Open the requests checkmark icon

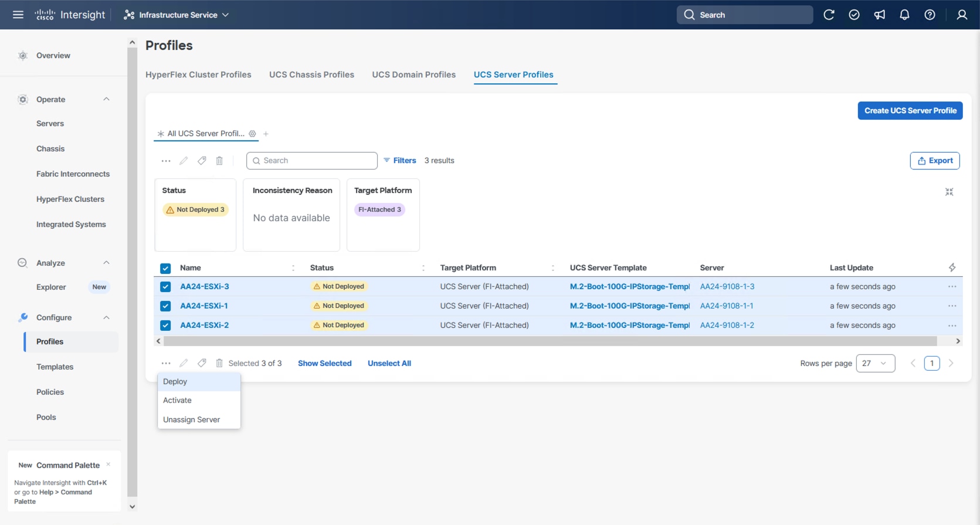click(854, 15)
